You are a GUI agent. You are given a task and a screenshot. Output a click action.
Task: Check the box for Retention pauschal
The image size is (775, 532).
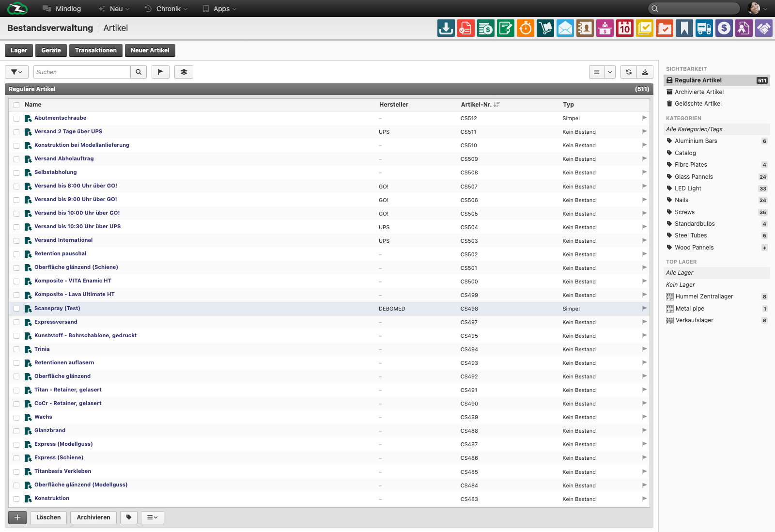(16, 254)
